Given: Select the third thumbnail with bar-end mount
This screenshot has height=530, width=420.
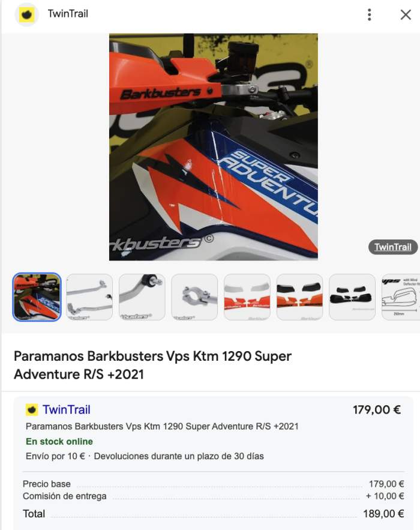Looking at the screenshot, I should pyautogui.click(x=142, y=297).
